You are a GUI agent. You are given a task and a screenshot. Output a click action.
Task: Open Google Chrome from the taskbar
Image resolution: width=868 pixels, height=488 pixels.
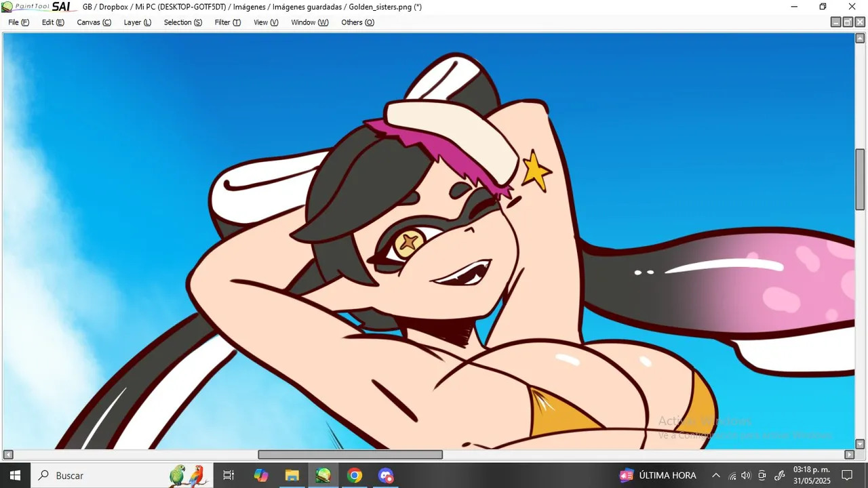(x=354, y=475)
